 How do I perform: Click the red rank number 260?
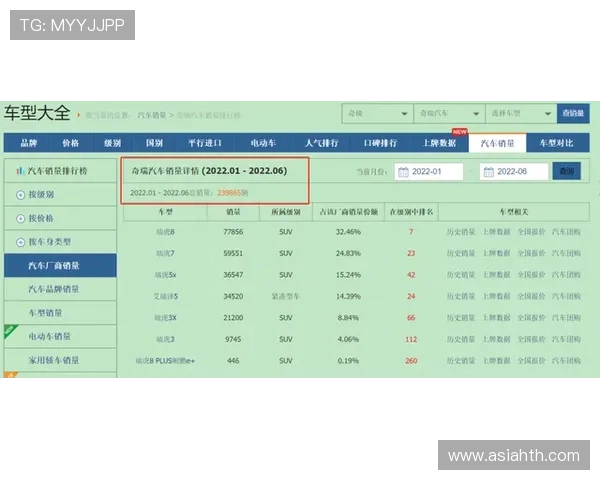click(411, 361)
